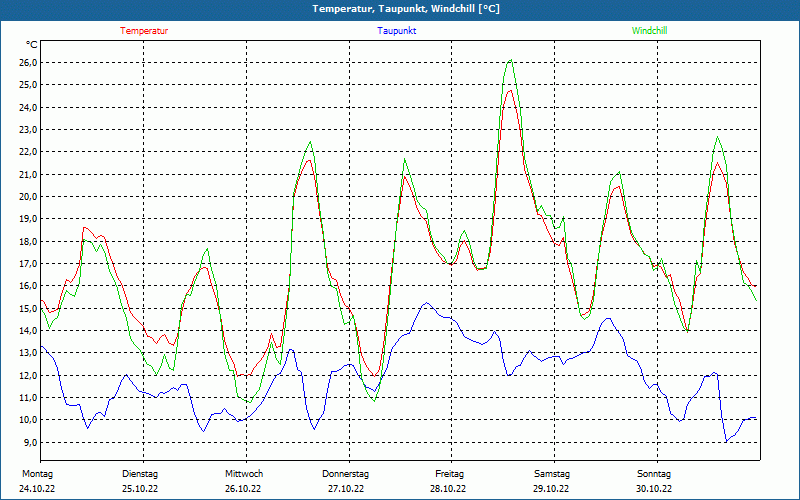
Task: Click the Dienstag day label
Action: [140, 474]
